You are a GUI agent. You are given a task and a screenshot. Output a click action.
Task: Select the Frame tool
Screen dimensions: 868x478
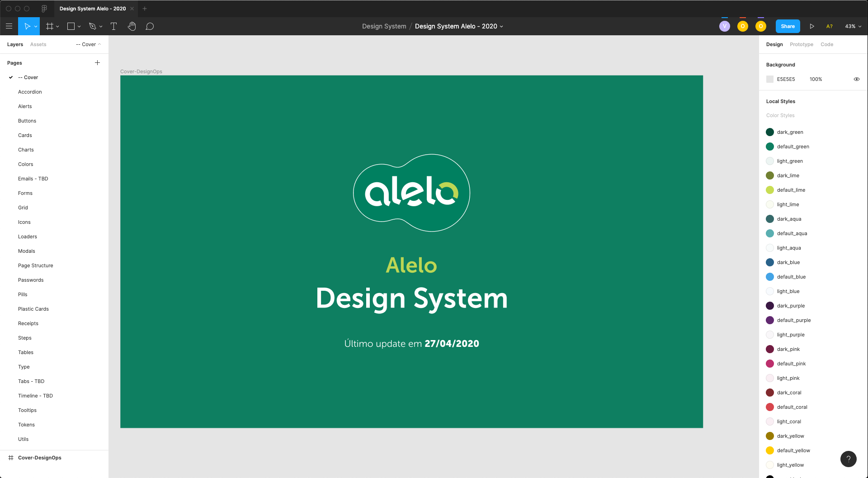click(x=50, y=26)
